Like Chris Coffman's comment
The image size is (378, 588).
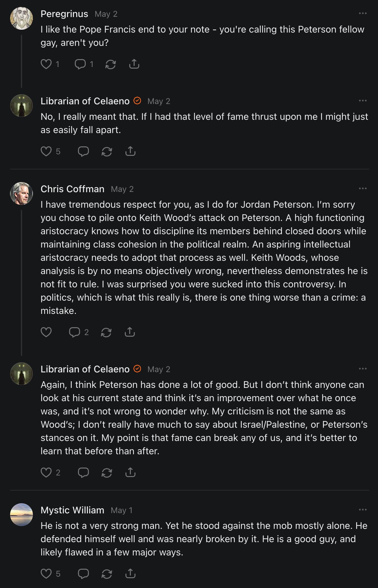click(x=46, y=332)
